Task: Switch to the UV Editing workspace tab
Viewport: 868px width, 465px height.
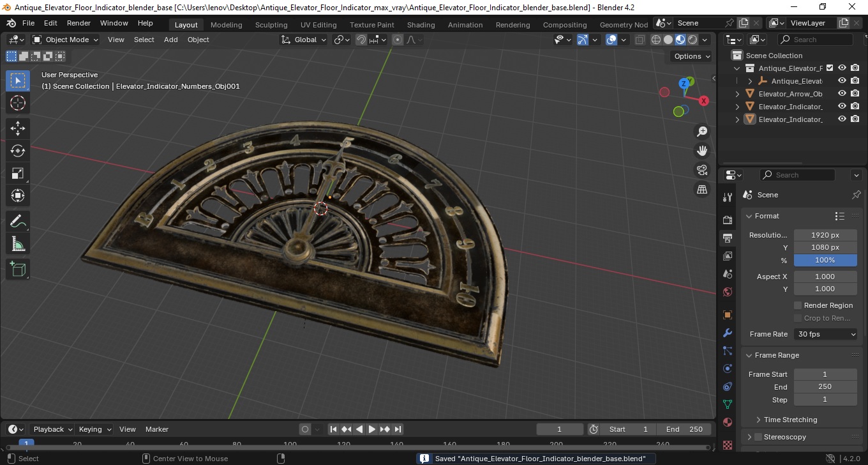Action: pyautogui.click(x=318, y=25)
